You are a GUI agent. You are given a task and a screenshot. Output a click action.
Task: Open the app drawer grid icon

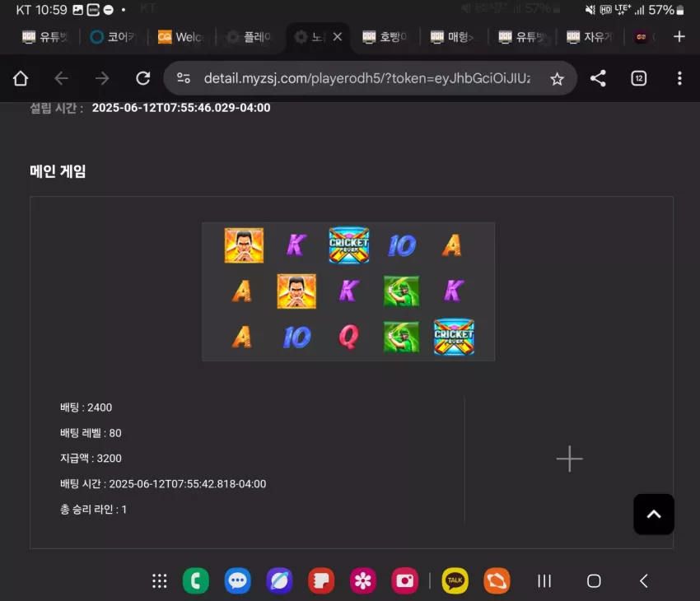pos(160,581)
